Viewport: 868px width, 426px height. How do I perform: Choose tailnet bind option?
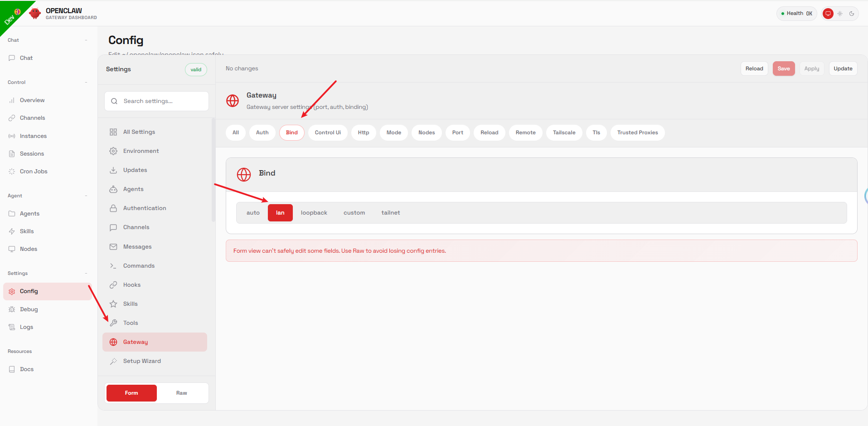point(390,213)
